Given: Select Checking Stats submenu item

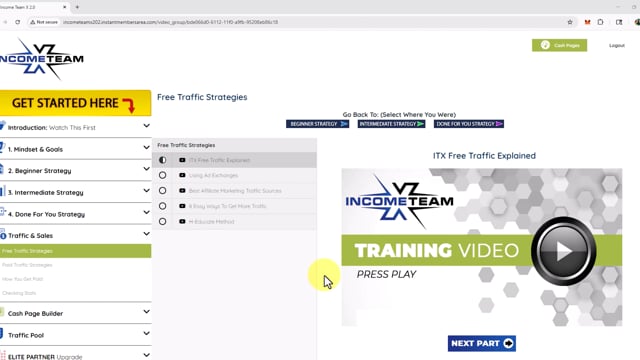Looking at the screenshot, I should click(x=19, y=293).
